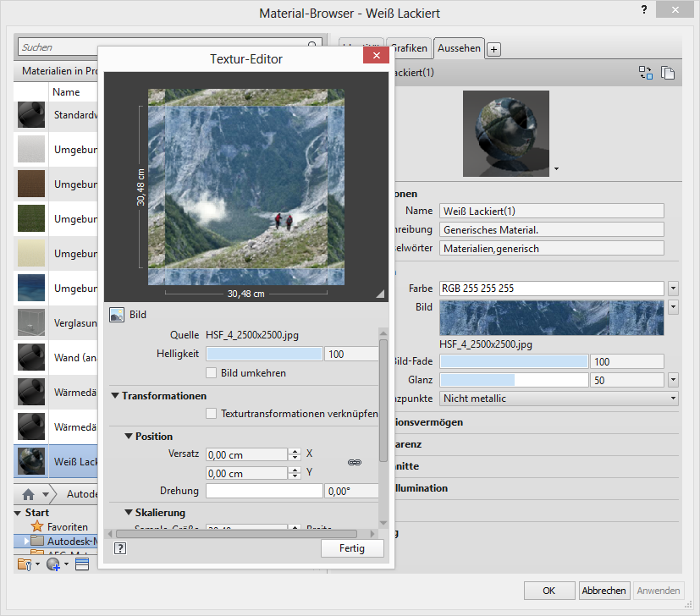Image resolution: width=700 pixels, height=616 pixels.
Task: Click the Autodesk library folder icon
Action: (37, 541)
